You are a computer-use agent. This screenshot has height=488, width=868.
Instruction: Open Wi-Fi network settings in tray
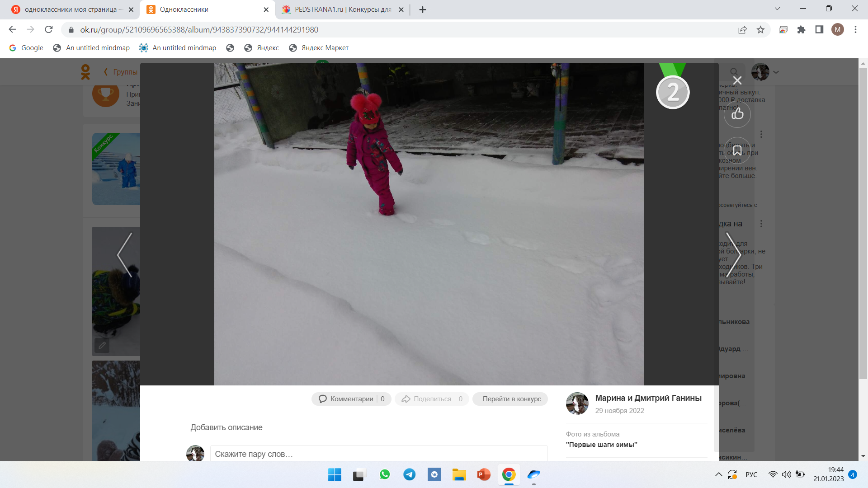pos(773,475)
